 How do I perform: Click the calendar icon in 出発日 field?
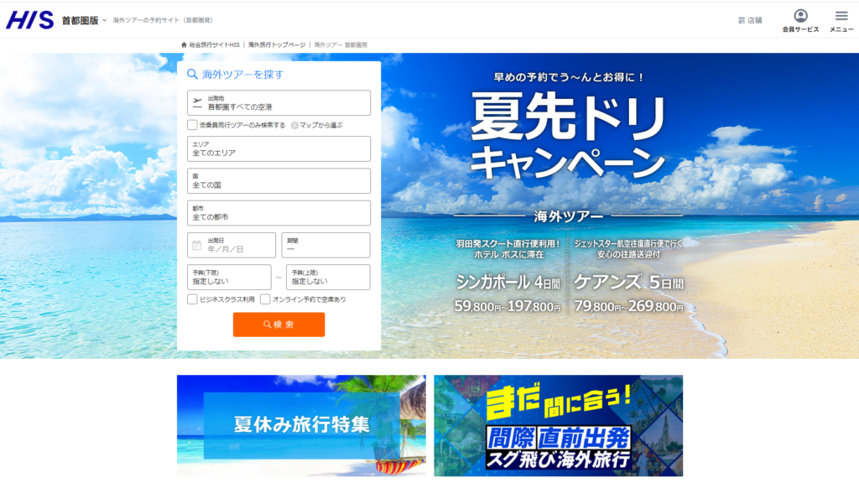pyautogui.click(x=197, y=246)
